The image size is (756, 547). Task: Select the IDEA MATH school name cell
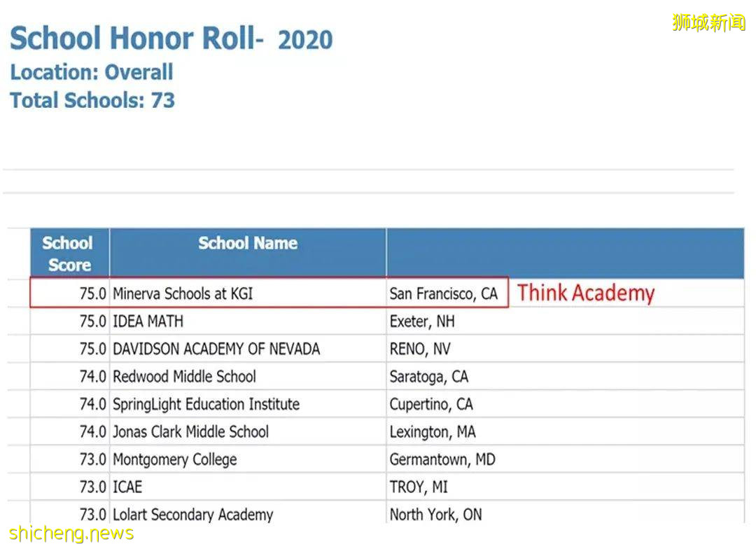148,321
